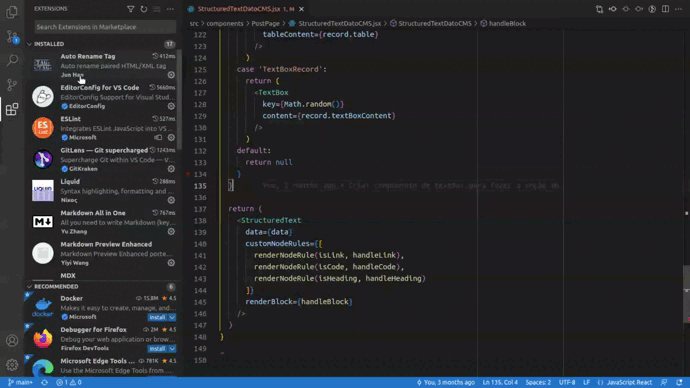This screenshot has height=388, width=690.
Task: Refresh the extensions list
Action: click(x=144, y=9)
